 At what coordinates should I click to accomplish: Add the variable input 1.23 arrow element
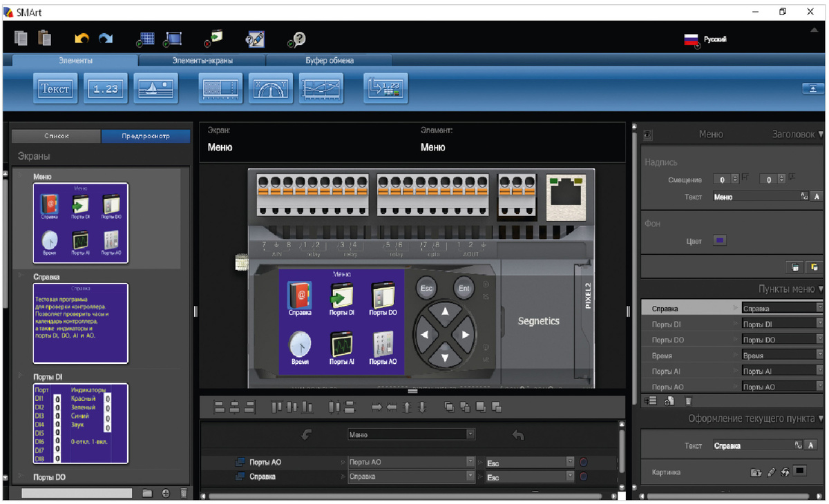click(385, 88)
